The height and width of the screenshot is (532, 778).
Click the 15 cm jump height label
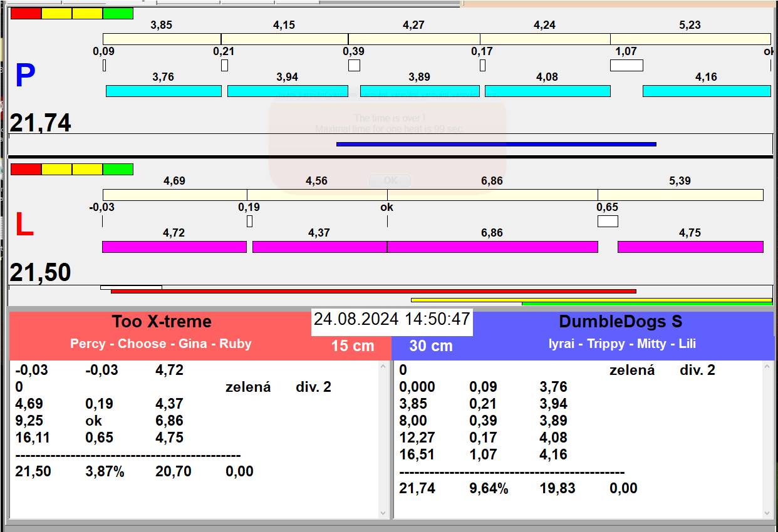pos(353,345)
